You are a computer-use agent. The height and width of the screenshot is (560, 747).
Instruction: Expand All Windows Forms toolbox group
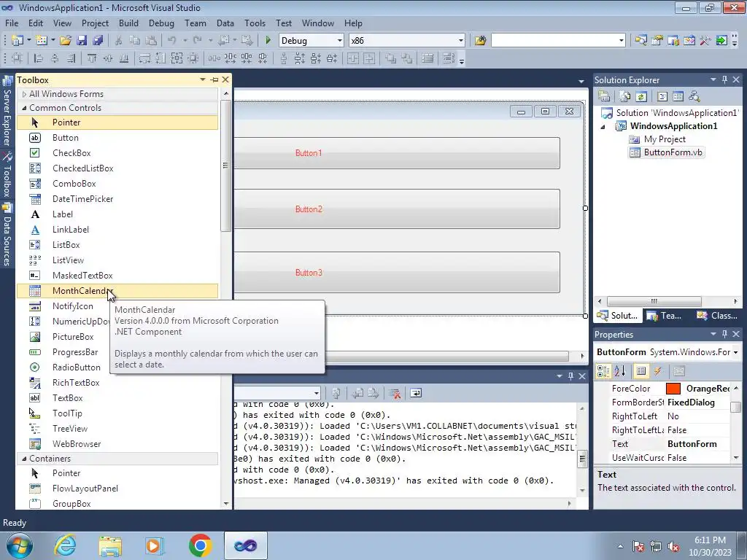coord(24,94)
